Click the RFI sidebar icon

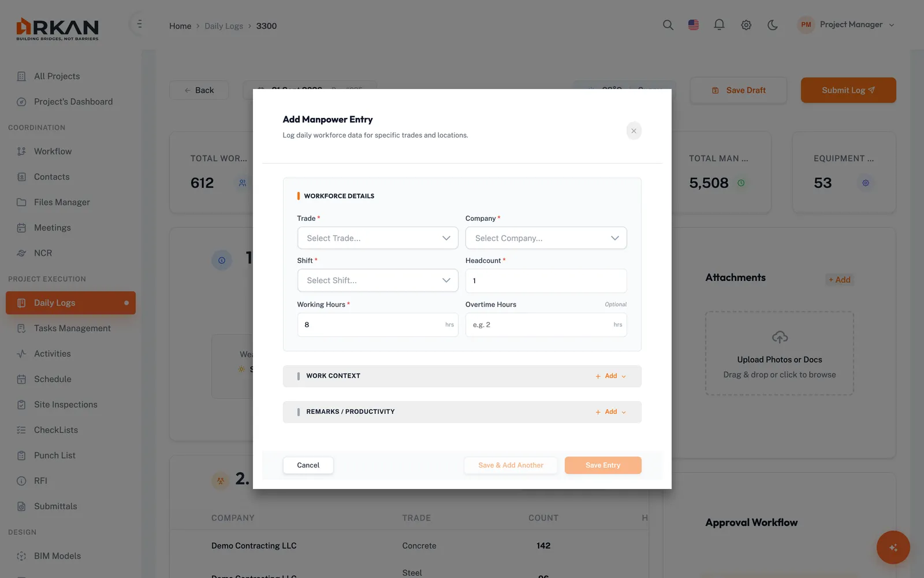pyautogui.click(x=21, y=481)
